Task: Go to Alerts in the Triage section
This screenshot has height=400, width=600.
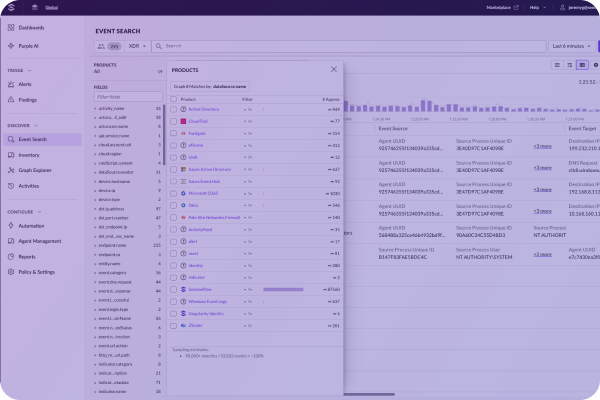Action: click(26, 85)
